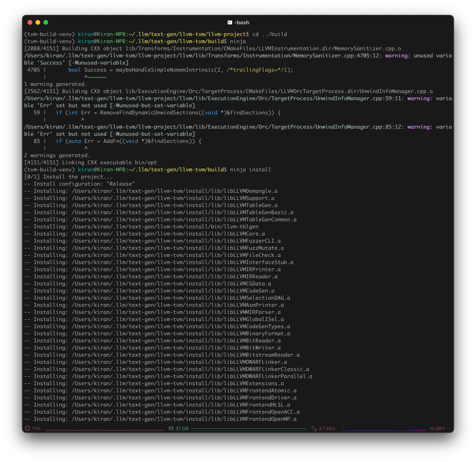Click the memory icon beside 31 GB

click(x=171, y=429)
